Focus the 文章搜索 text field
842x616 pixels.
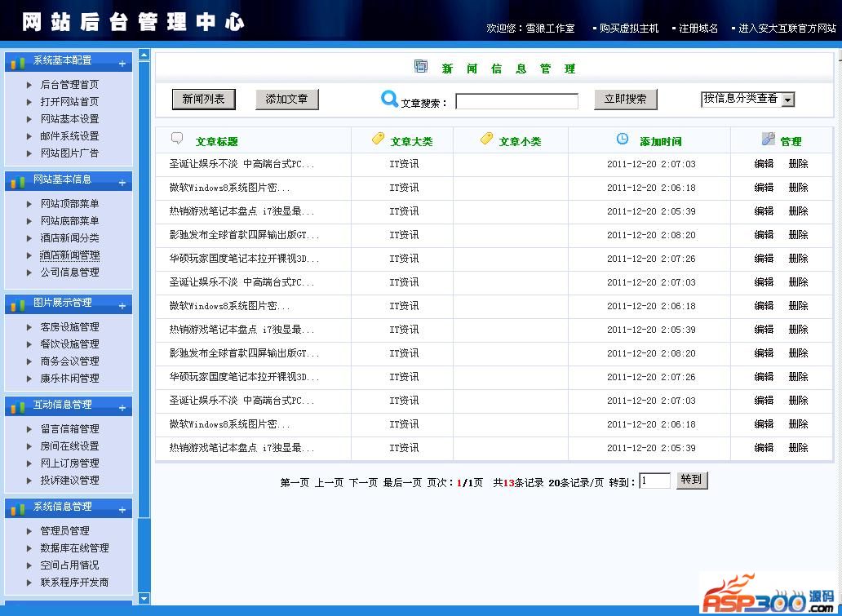coord(516,101)
